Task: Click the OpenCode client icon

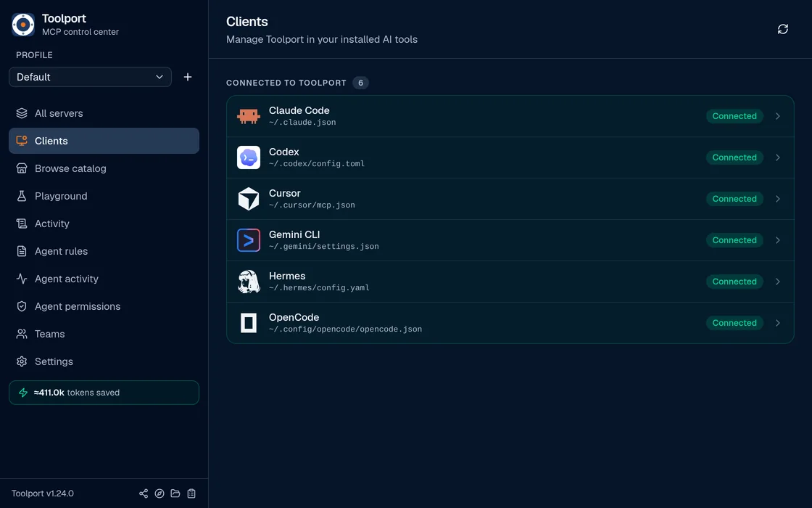Action: [249, 323]
